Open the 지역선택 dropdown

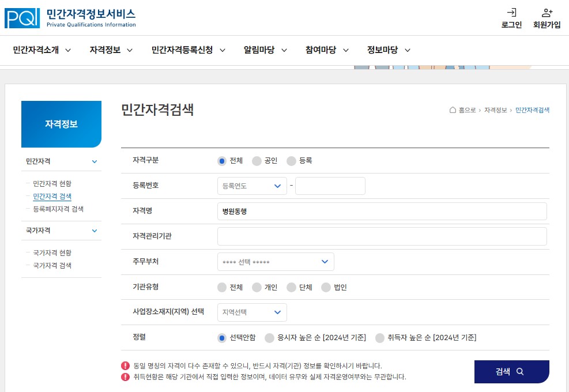point(251,312)
